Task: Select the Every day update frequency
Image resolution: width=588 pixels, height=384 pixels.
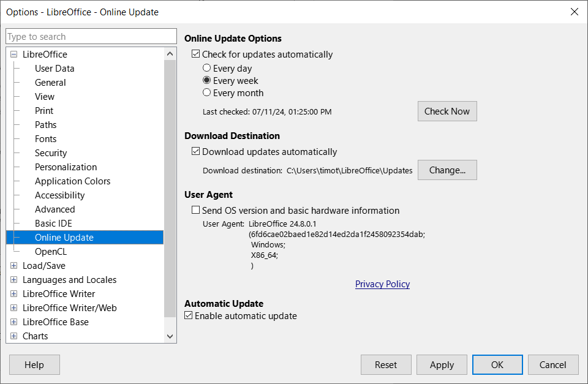Action: tap(206, 68)
